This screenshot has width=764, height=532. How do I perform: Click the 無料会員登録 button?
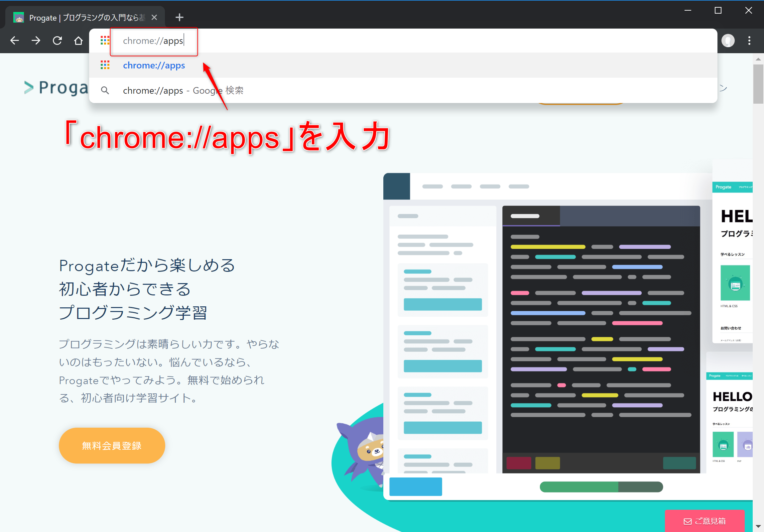click(x=112, y=445)
